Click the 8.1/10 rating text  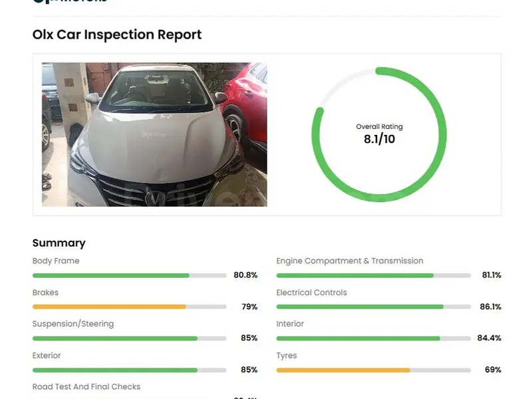(379, 139)
